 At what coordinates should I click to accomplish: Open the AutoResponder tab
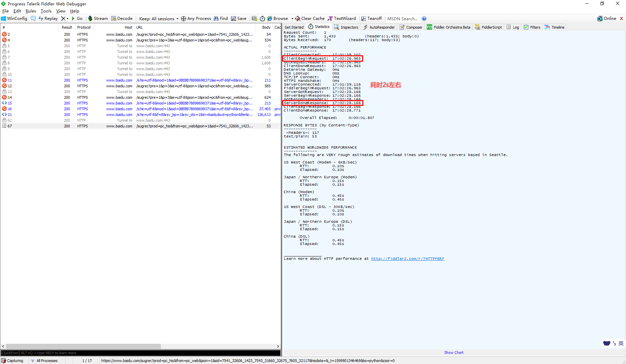[x=379, y=27]
